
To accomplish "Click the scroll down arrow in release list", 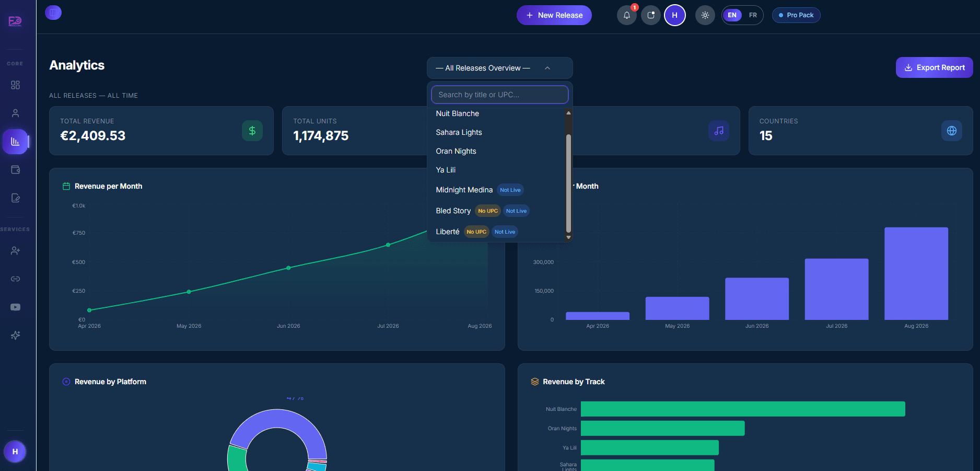I will pyautogui.click(x=568, y=237).
